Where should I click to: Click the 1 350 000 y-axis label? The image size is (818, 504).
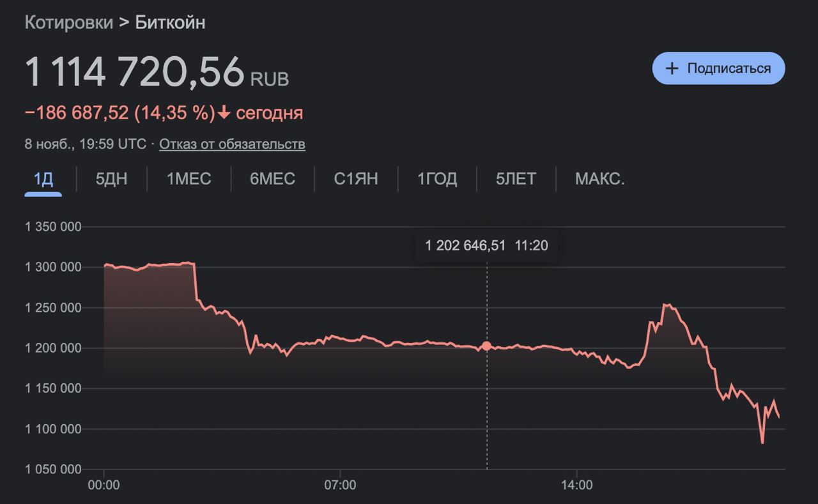(54, 227)
